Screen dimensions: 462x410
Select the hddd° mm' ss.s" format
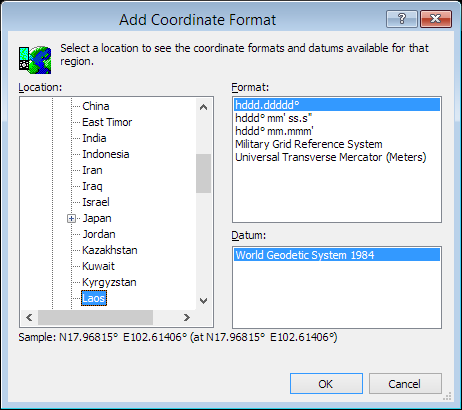point(337,118)
